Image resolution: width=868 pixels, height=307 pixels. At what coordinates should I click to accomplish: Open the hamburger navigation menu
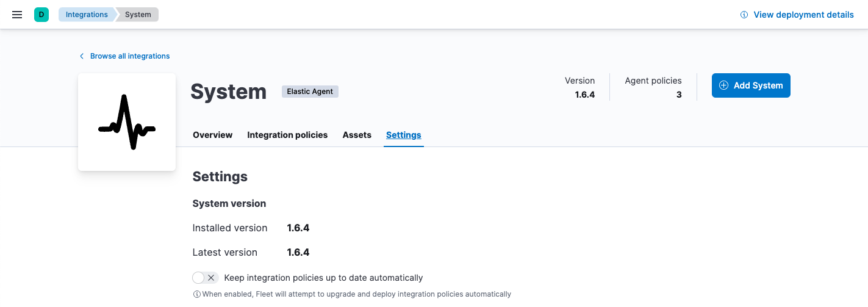coord(17,15)
